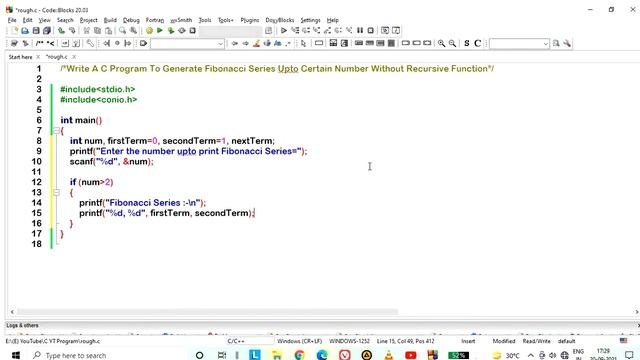The width and height of the screenshot is (640, 360).
Task: Click the Break debugger pause icon
Action: point(360,31)
